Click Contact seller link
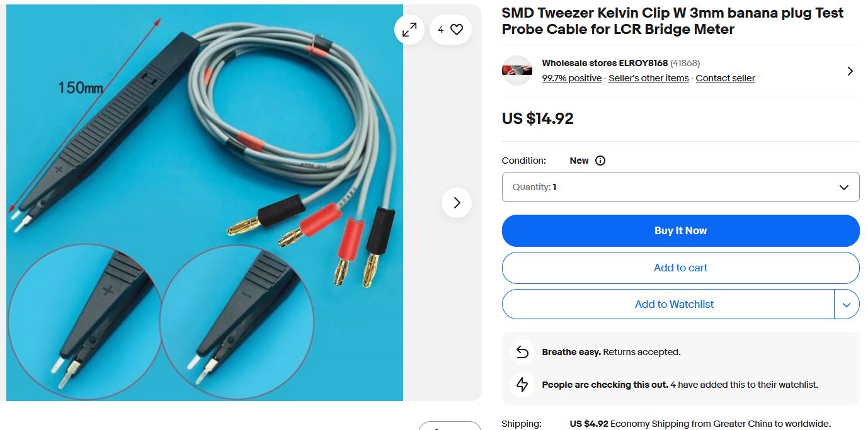The height and width of the screenshot is (430, 868). (x=725, y=78)
